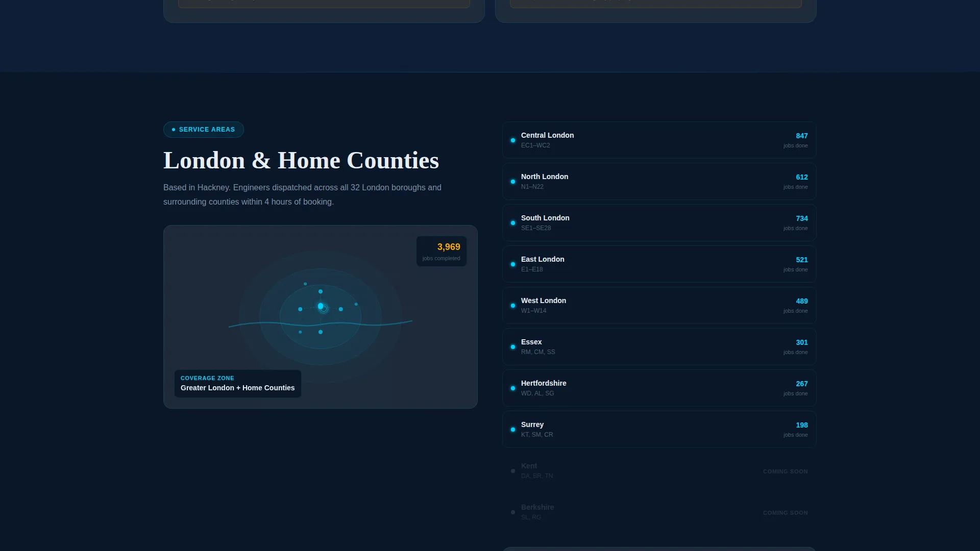Open the Hertfordshire area row
The width and height of the screenshot is (980, 551).
tap(659, 388)
